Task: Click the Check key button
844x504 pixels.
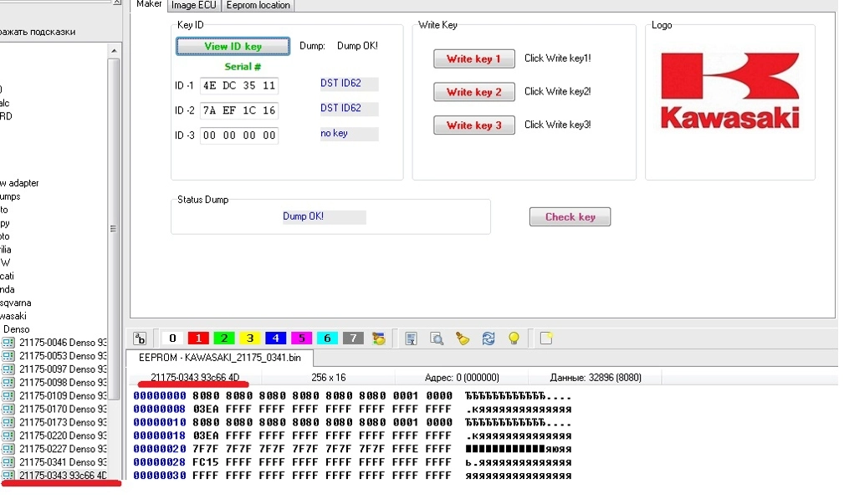Action: pyautogui.click(x=570, y=216)
